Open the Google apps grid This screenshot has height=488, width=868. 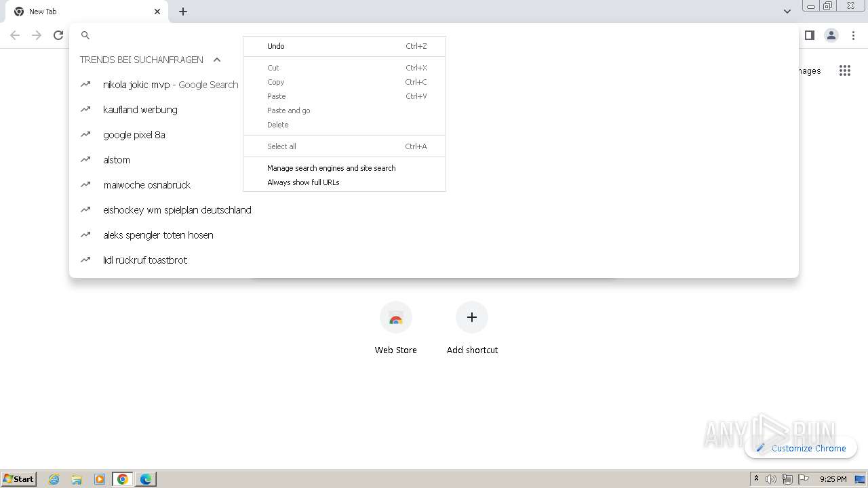pyautogui.click(x=844, y=70)
